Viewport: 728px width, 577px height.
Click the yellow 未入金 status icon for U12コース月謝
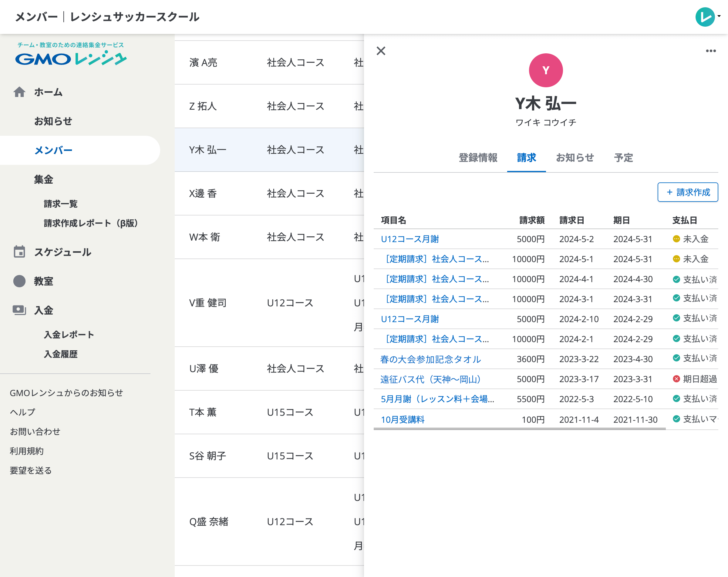676,239
